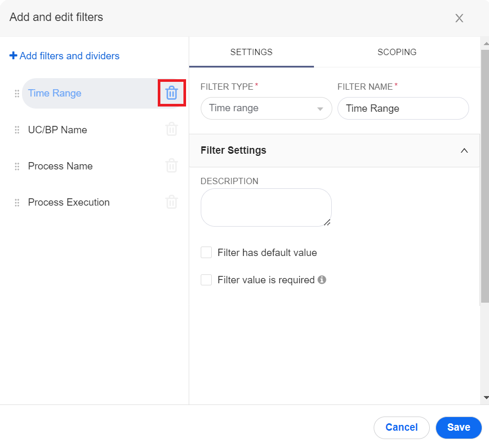Cancel editing filters
Viewport: 489px width, 448px height.
pos(401,427)
